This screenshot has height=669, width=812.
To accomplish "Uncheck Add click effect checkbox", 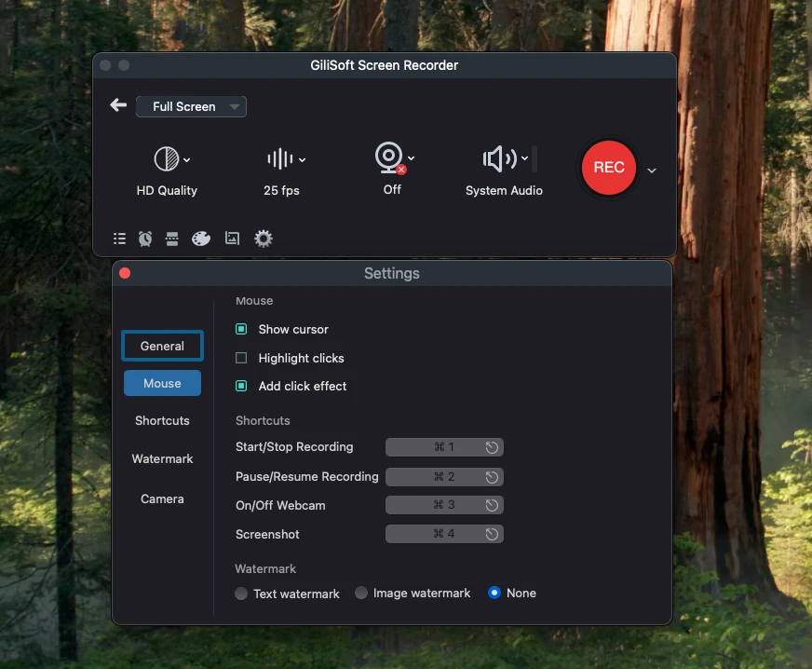I will pos(241,386).
